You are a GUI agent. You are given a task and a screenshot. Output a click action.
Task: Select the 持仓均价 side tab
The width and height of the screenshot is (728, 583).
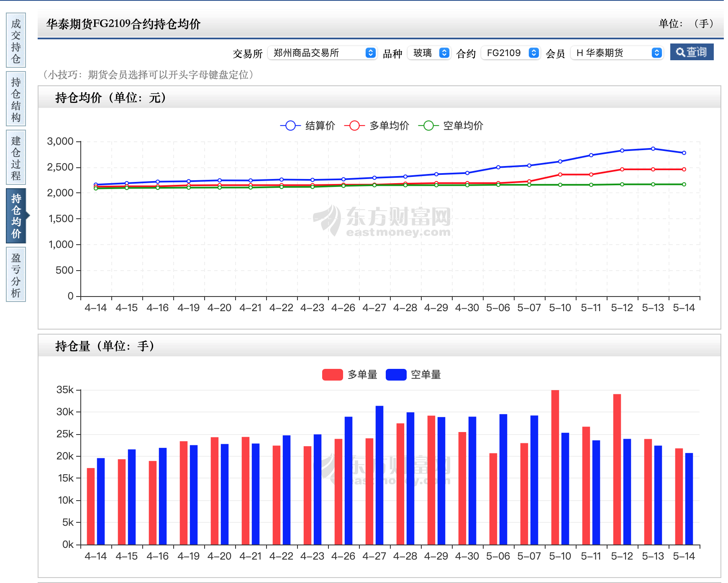point(16,216)
